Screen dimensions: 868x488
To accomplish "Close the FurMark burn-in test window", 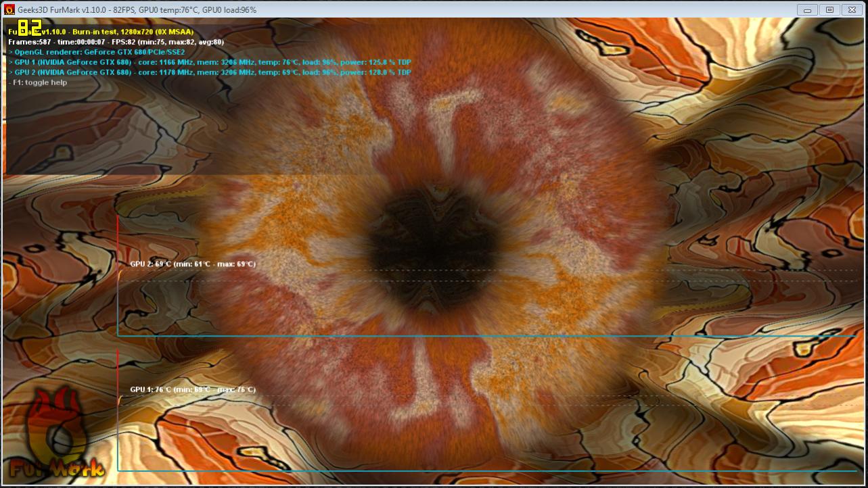I will tap(852, 9).
